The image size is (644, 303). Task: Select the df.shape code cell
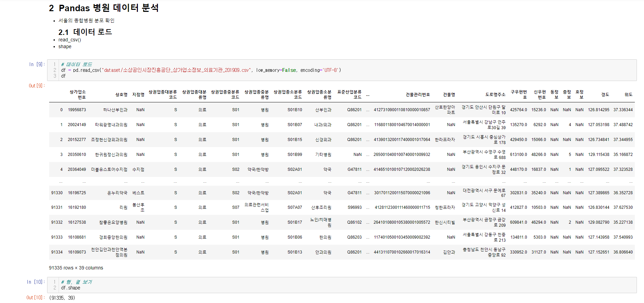point(342,285)
